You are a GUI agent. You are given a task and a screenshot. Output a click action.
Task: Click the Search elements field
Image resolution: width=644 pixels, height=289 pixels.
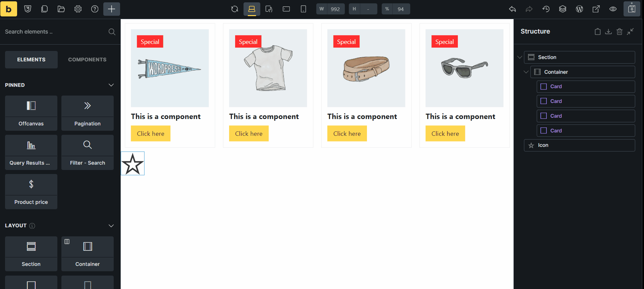click(x=55, y=32)
